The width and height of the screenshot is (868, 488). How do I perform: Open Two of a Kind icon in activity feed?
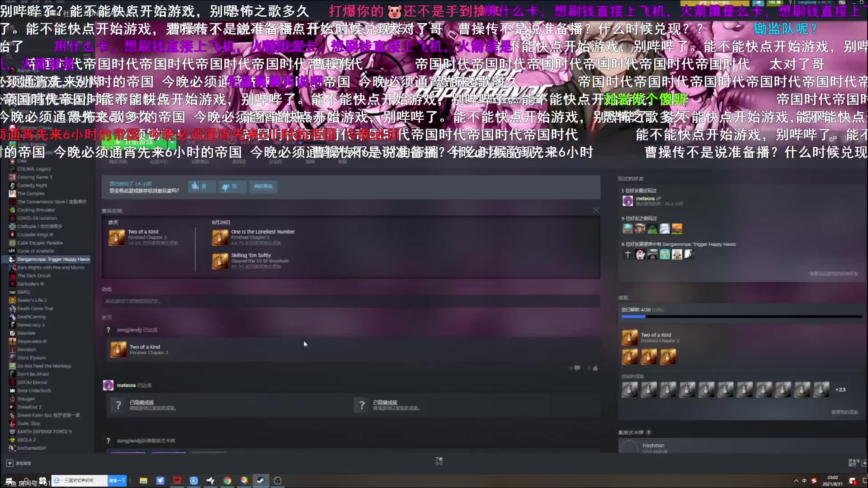[x=118, y=349]
